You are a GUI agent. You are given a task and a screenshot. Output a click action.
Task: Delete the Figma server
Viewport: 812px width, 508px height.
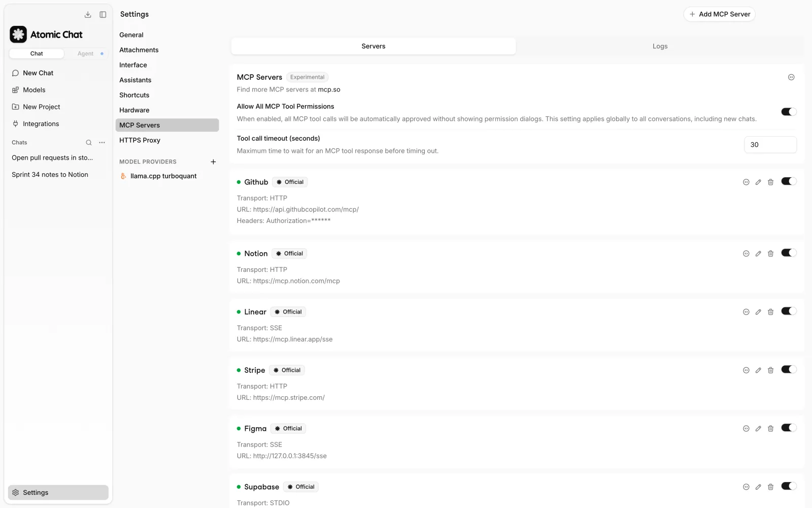click(770, 429)
